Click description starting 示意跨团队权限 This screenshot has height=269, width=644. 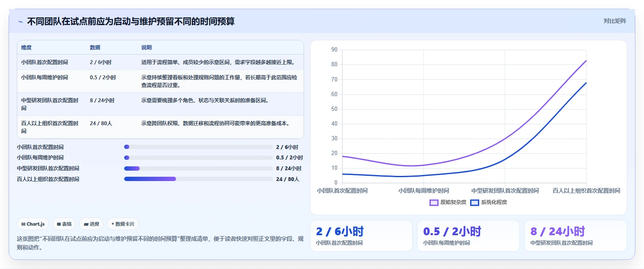215,123
